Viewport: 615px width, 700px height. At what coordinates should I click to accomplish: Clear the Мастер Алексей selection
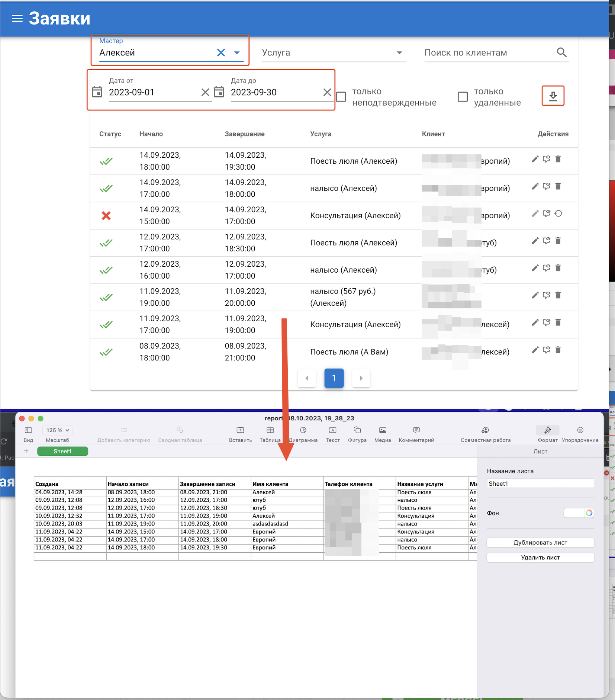click(x=221, y=53)
